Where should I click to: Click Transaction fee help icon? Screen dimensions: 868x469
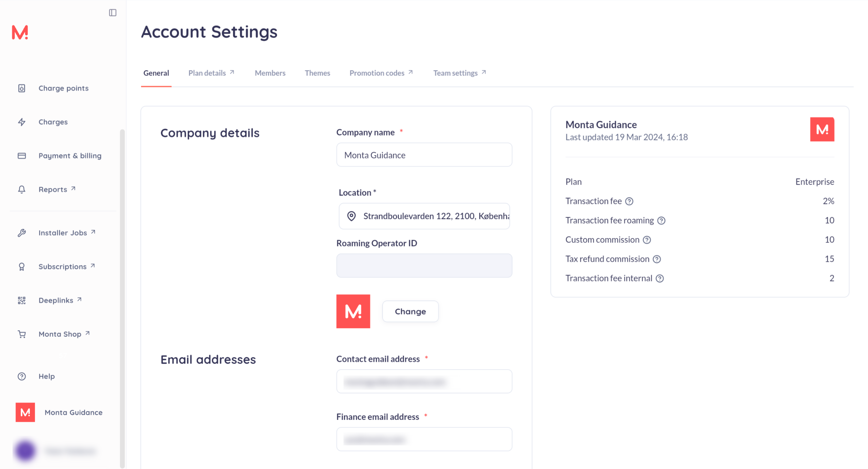(629, 201)
